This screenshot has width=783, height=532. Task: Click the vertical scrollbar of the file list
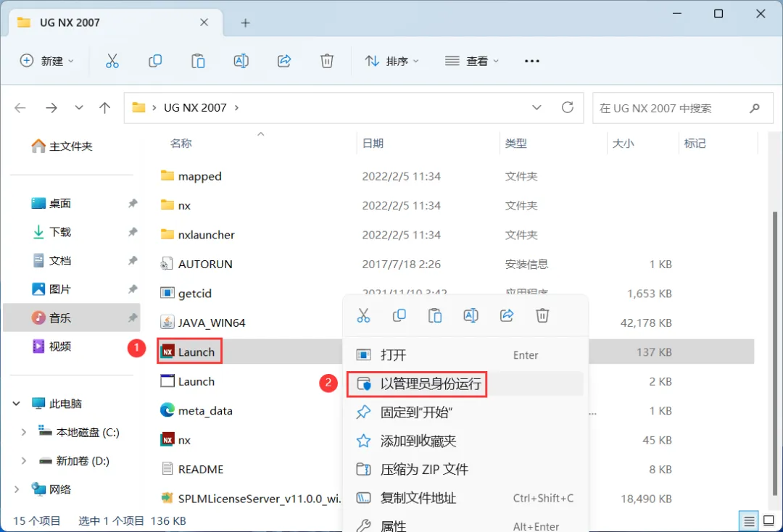[774, 353]
